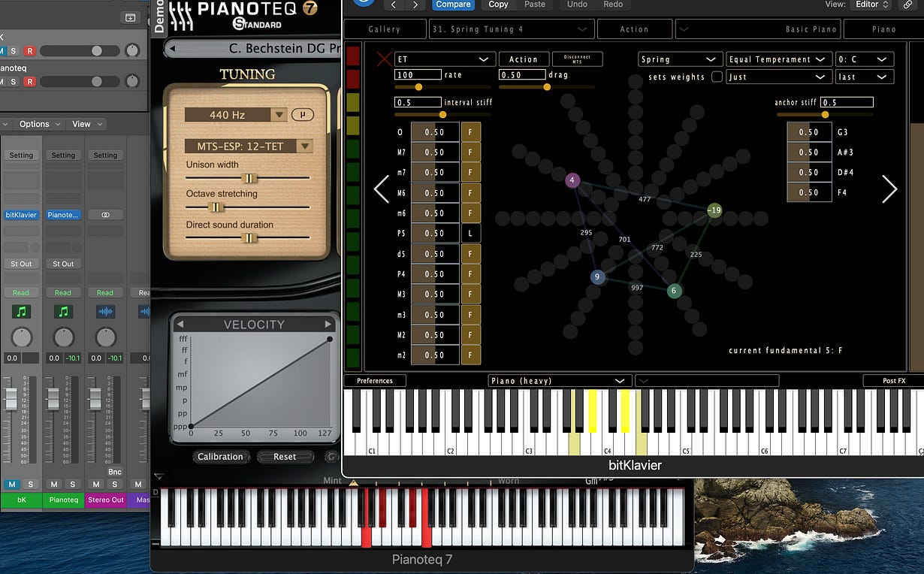Click Stereo Out channel waveform icon
Image resolution: width=924 pixels, height=574 pixels.
coord(105,311)
